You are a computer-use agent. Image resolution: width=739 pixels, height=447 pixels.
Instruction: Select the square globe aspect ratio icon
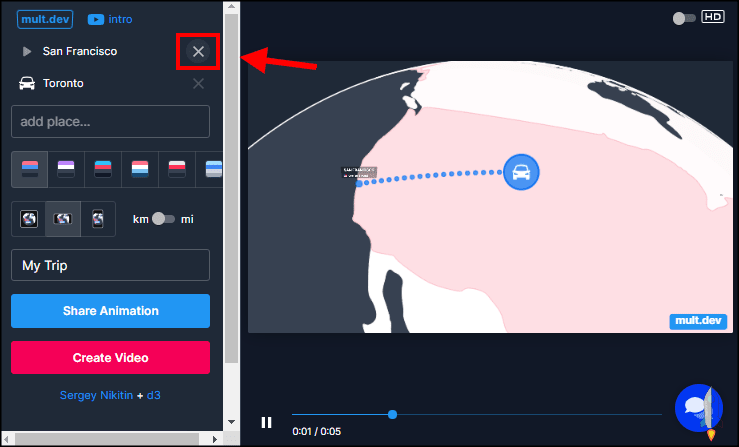coord(29,219)
